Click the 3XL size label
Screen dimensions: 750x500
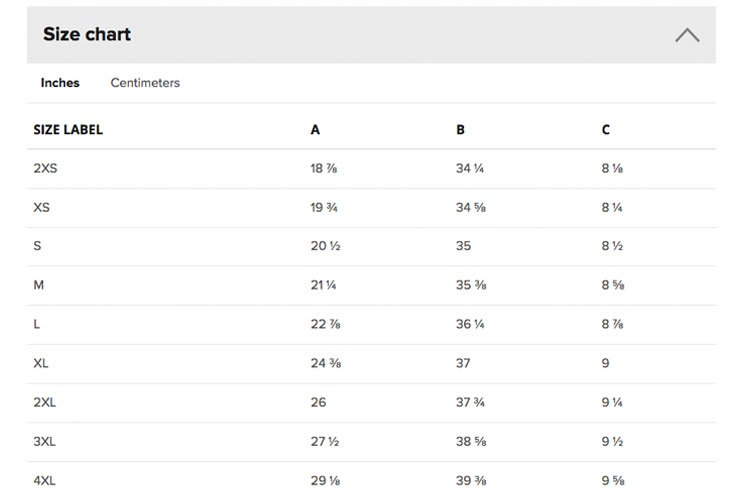tap(44, 442)
